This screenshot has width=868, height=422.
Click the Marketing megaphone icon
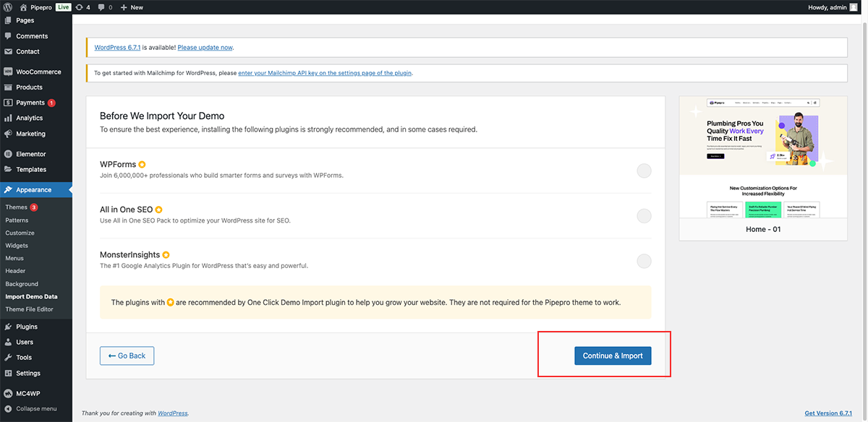coord(8,134)
